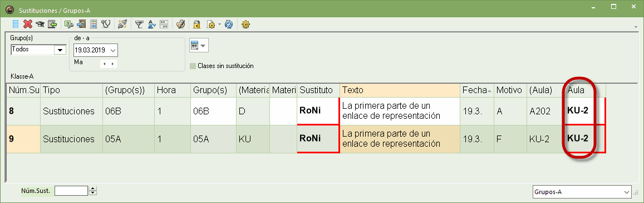Click the A-Z sort icon
The image size is (644, 203).
coord(151,25)
